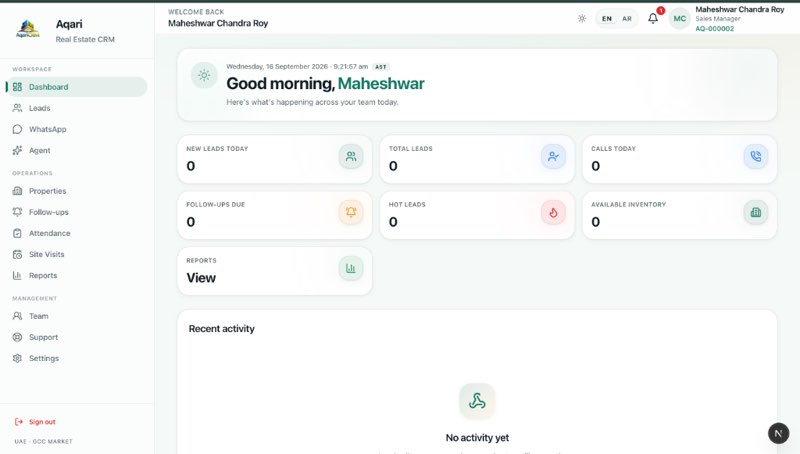Click the Follow-ups Due card count
The width and height of the screenshot is (800, 454).
pos(191,222)
